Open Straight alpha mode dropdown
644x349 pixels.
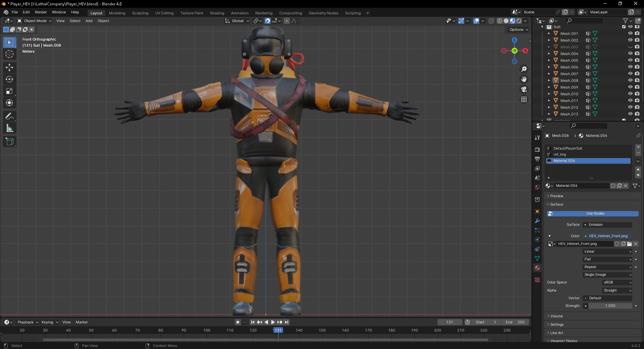(x=617, y=291)
